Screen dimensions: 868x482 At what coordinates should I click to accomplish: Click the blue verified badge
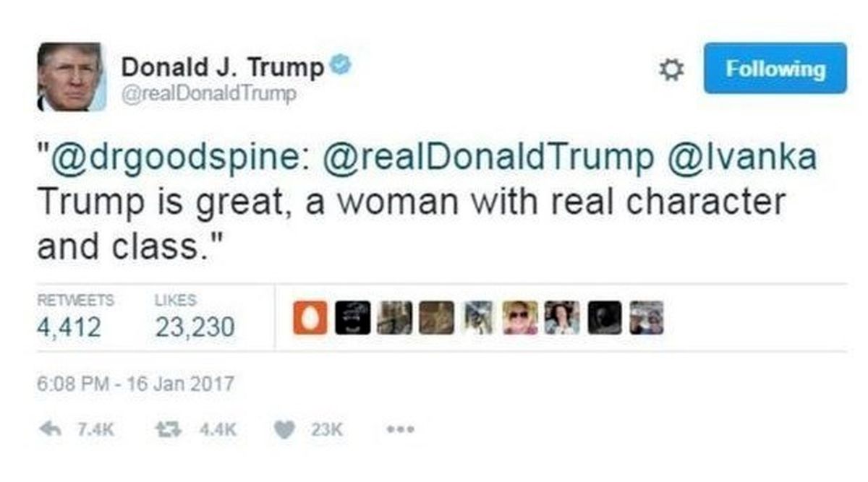point(341,66)
